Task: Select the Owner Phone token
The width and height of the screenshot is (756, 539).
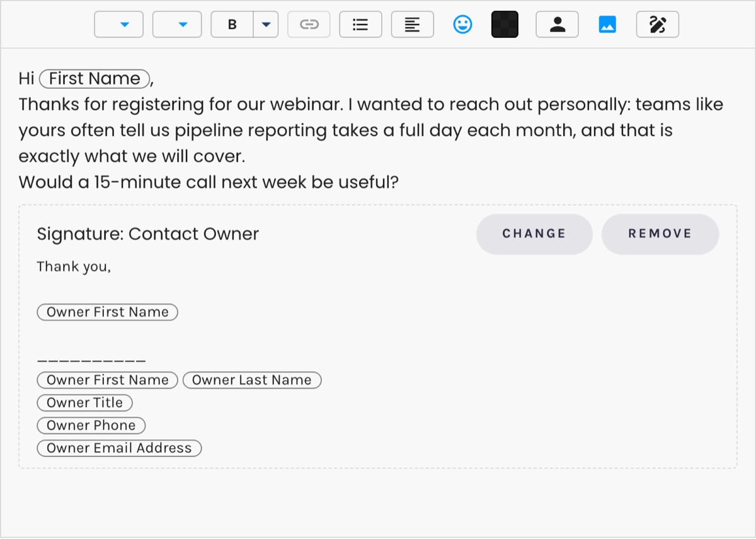Action: [91, 426]
